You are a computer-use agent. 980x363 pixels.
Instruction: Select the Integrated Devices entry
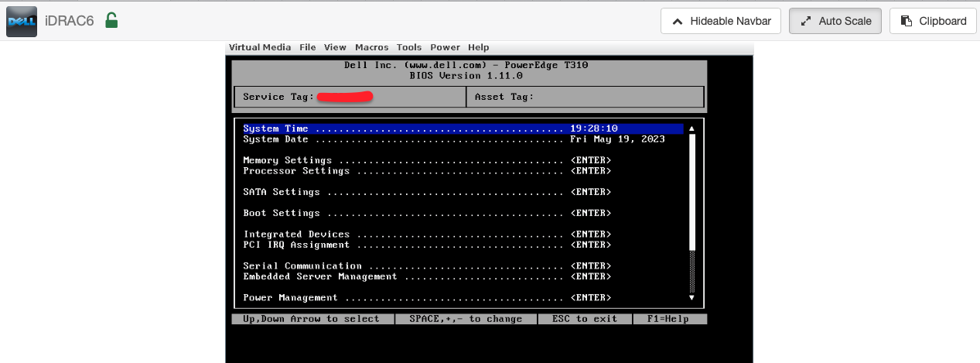pyautogui.click(x=427, y=235)
